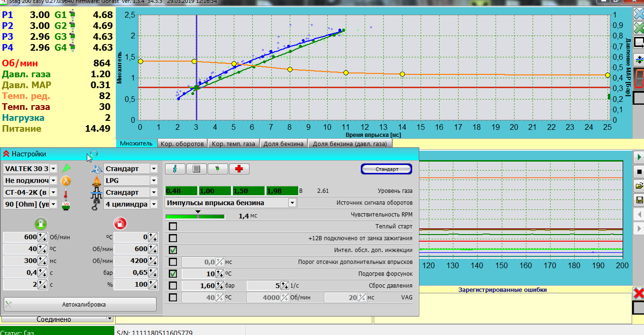This screenshot has height=335, width=644.
Task: Click the green gas injector icon beside VALTEK
Action: tap(65, 168)
